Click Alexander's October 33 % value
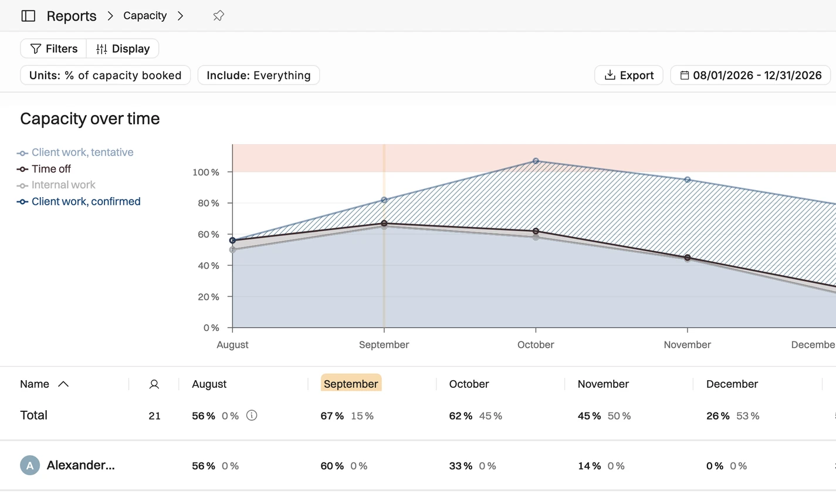 [x=461, y=466]
